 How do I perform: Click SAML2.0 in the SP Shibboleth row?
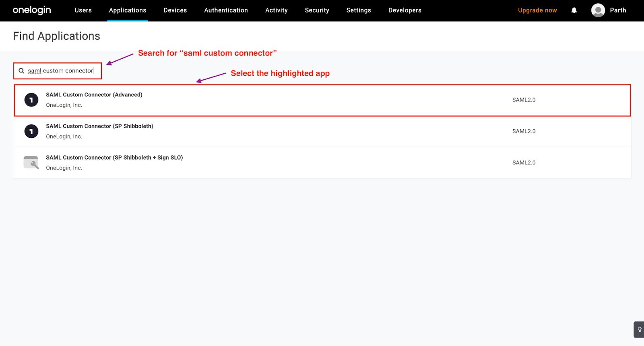524,131
